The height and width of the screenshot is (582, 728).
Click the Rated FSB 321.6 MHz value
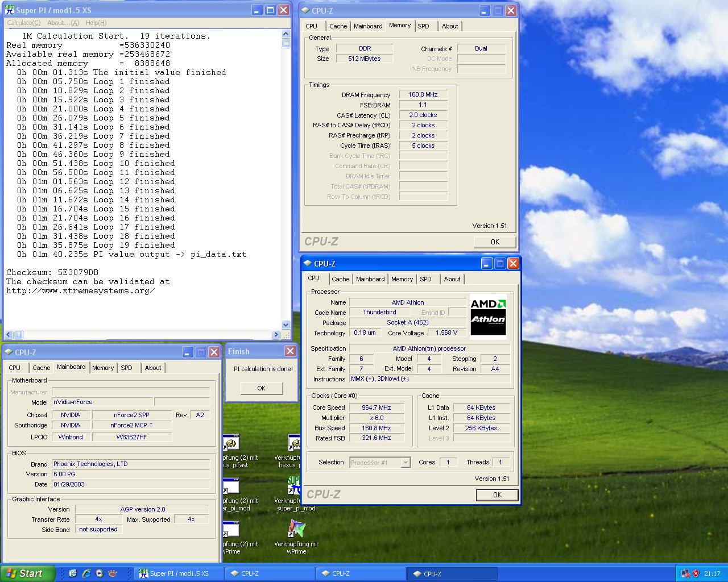(377, 438)
